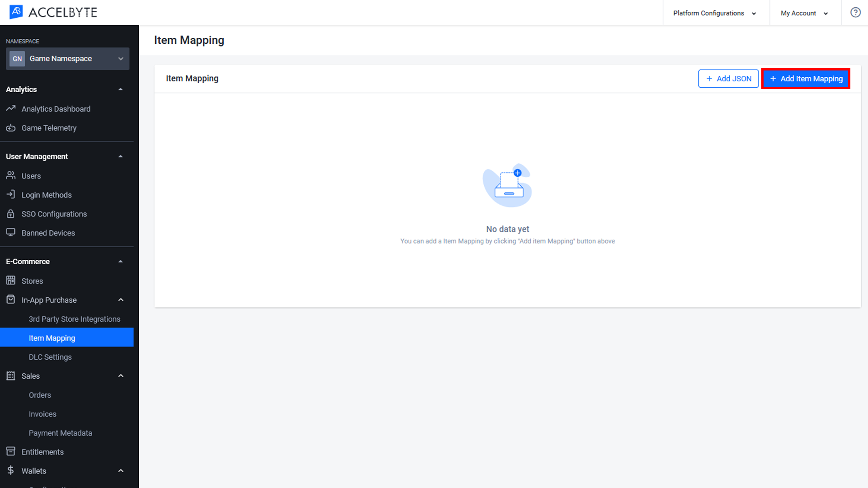
Task: Click the Users people icon
Action: tap(11, 175)
